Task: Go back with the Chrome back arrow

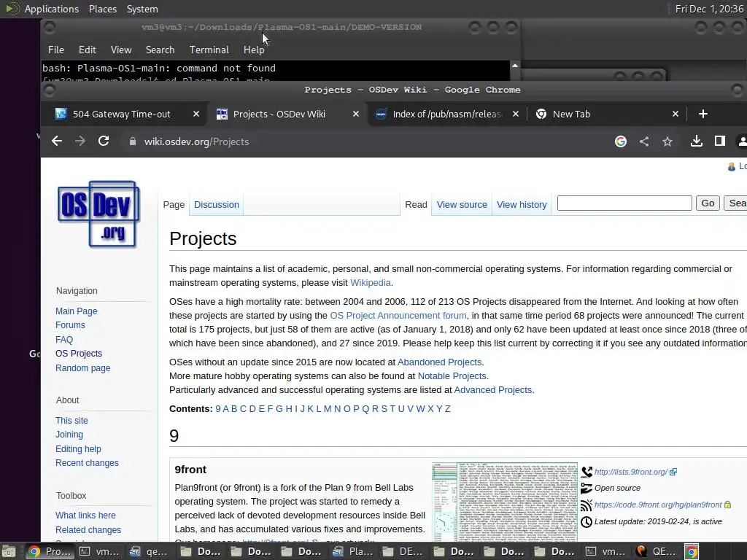Action: coord(57,141)
